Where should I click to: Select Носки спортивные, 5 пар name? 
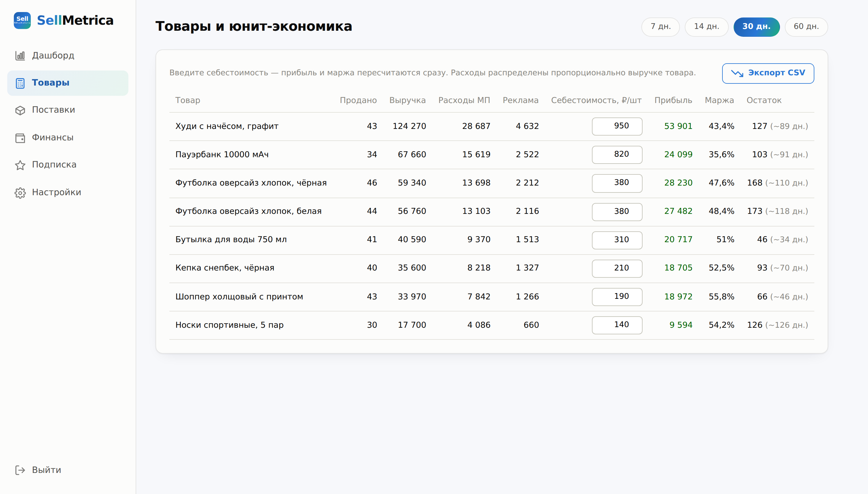click(x=229, y=325)
